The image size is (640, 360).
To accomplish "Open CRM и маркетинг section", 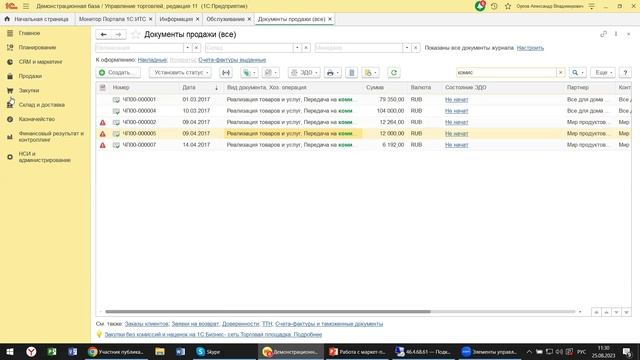I will (x=40, y=62).
